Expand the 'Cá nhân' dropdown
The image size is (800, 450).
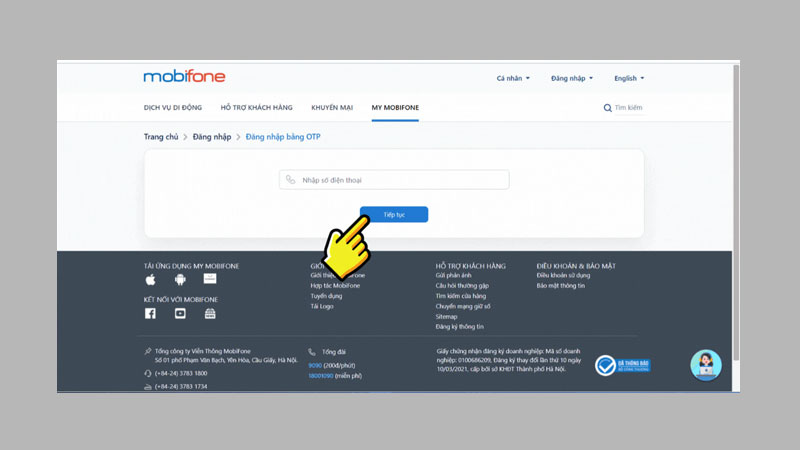(x=513, y=78)
